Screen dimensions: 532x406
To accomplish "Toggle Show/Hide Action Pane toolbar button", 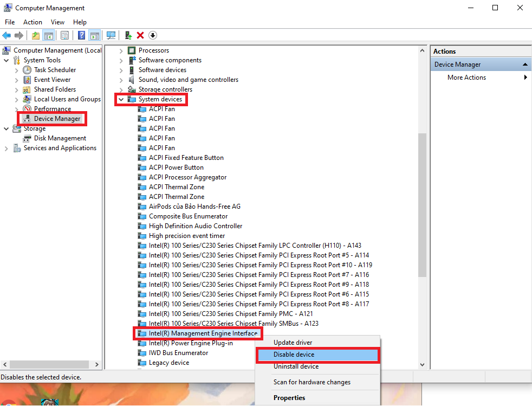I will (95, 35).
